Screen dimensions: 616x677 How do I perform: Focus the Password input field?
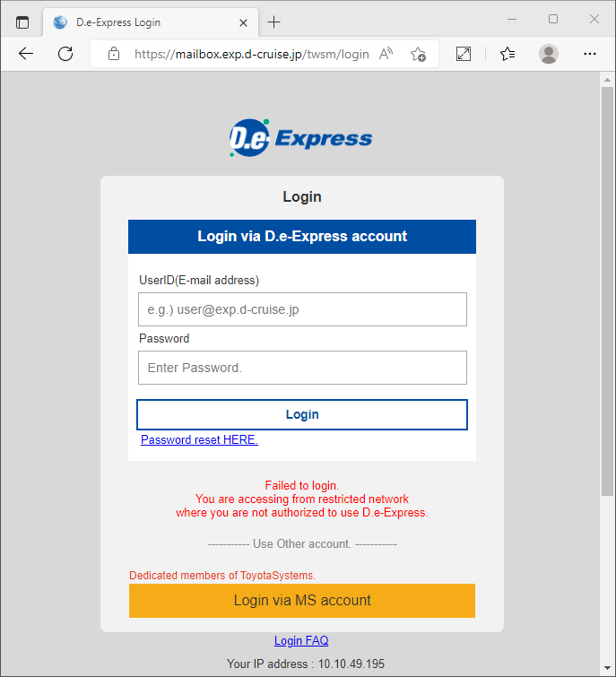302,368
